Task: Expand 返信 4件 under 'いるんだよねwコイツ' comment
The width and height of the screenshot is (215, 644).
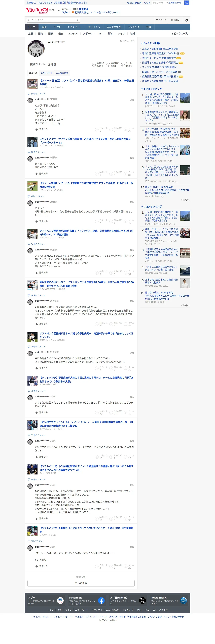Action: point(41,273)
